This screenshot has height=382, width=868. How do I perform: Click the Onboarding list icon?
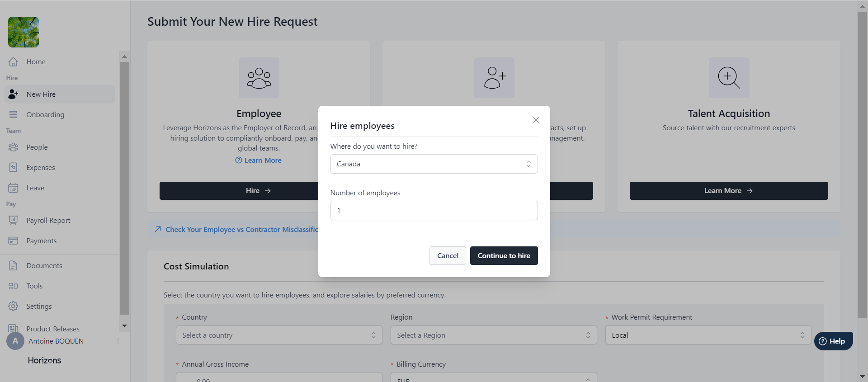(13, 115)
